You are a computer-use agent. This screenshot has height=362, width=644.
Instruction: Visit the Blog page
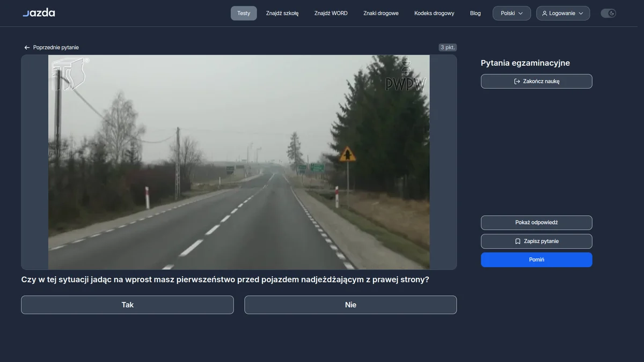click(x=475, y=13)
